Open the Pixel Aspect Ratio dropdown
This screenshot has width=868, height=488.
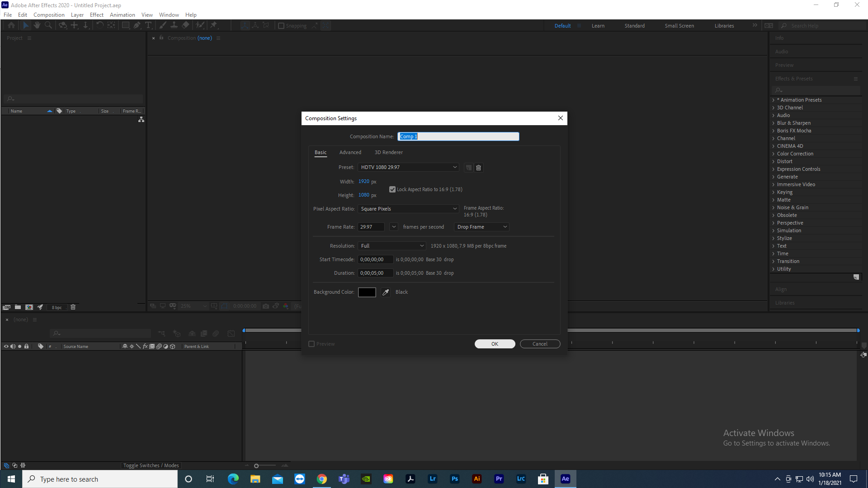(x=408, y=209)
